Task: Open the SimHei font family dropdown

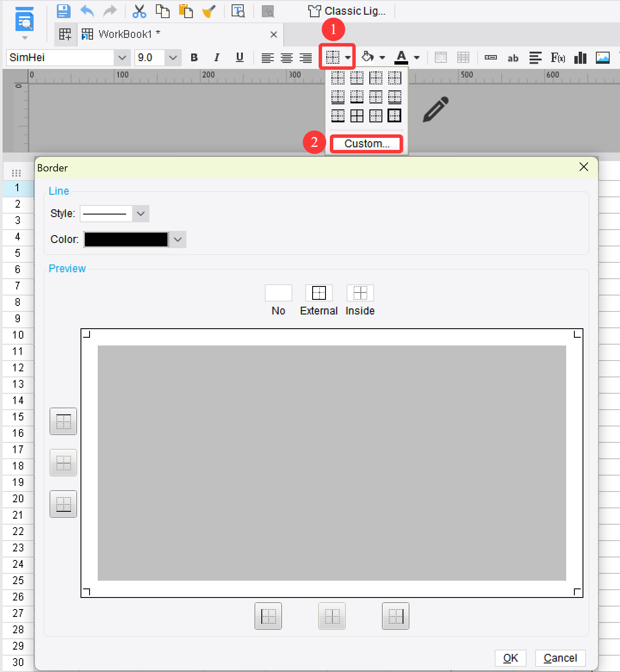Action: coord(122,57)
